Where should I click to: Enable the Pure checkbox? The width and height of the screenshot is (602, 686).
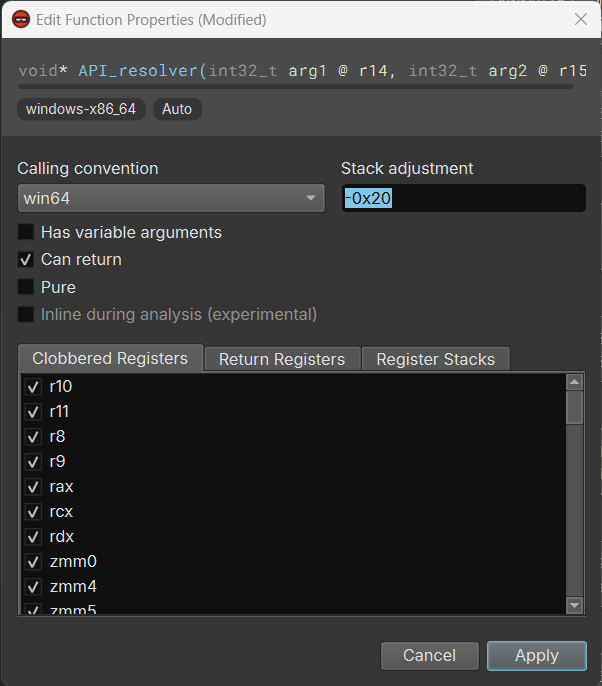click(26, 287)
